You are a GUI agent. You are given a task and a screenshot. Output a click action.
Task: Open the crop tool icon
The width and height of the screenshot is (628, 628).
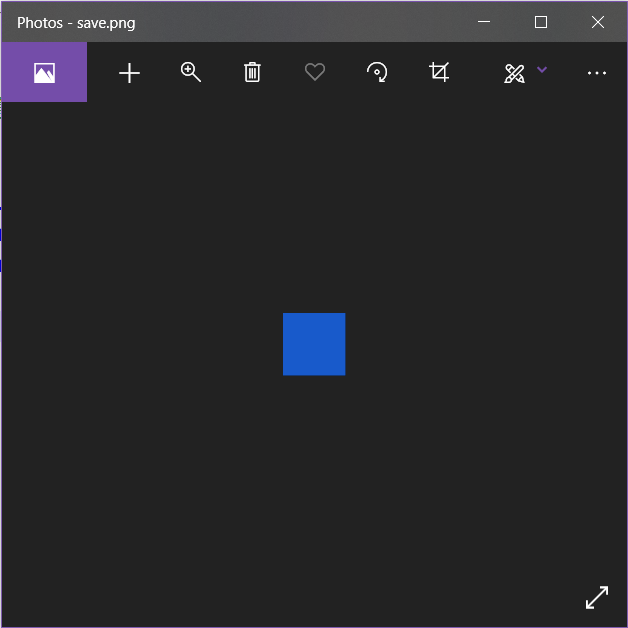click(439, 72)
